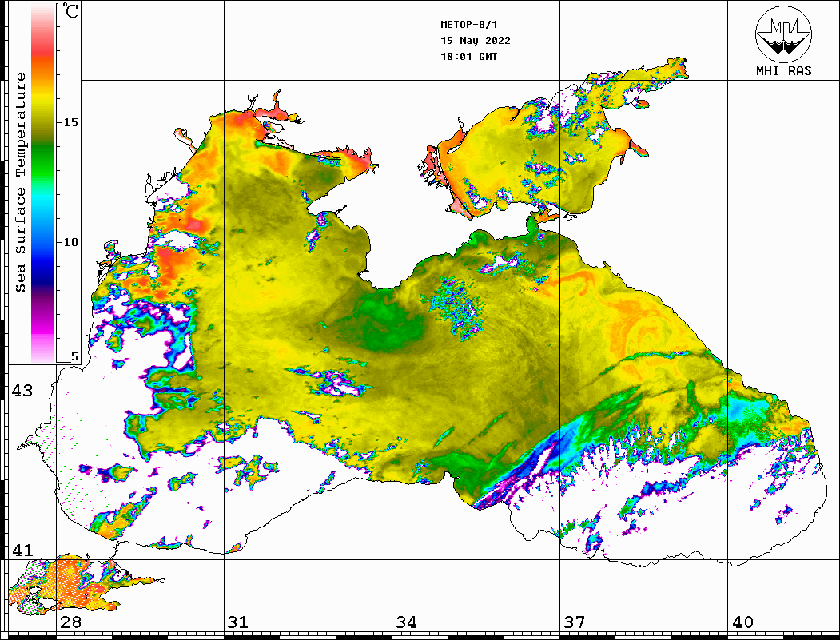Select the '15 May 2022' date text
The image size is (840, 640).
point(476,41)
